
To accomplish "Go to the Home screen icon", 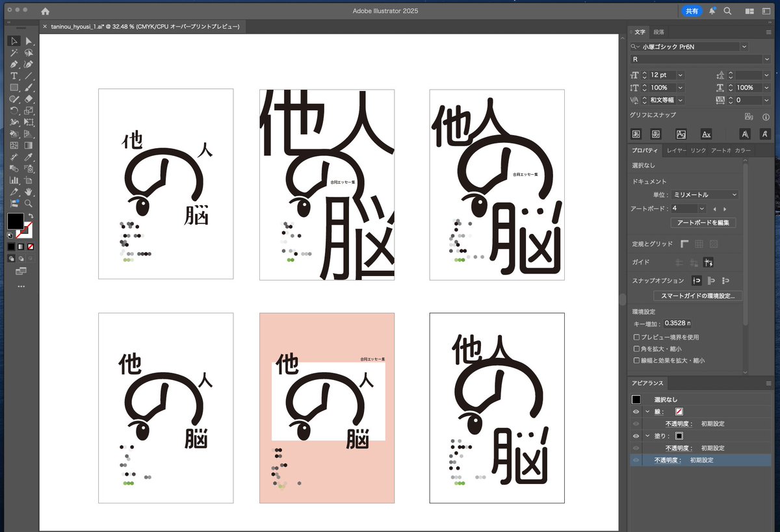I will pyautogui.click(x=45, y=11).
